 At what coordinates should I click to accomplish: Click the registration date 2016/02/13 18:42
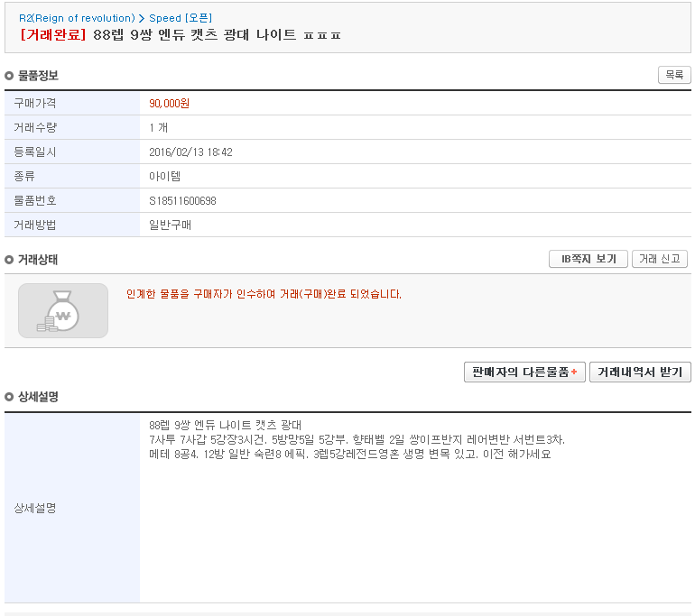click(x=190, y=152)
